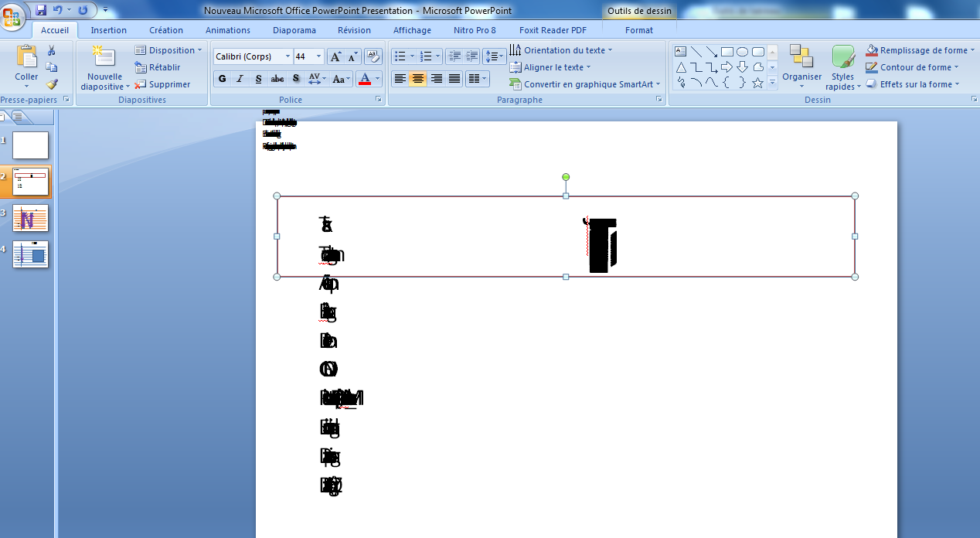Toggle underline (S) formatting
The width and height of the screenshot is (980, 538).
click(258, 79)
